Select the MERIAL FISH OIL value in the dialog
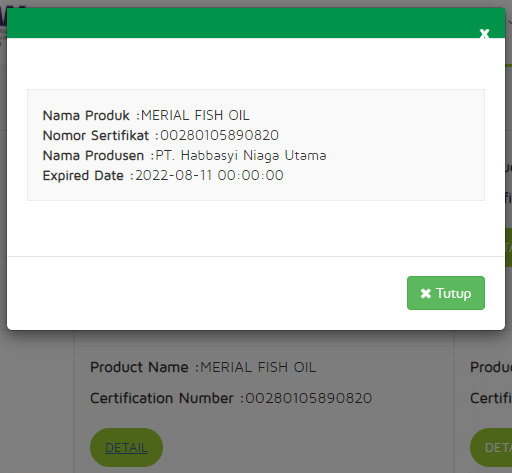The width and height of the screenshot is (512, 473). (195, 115)
